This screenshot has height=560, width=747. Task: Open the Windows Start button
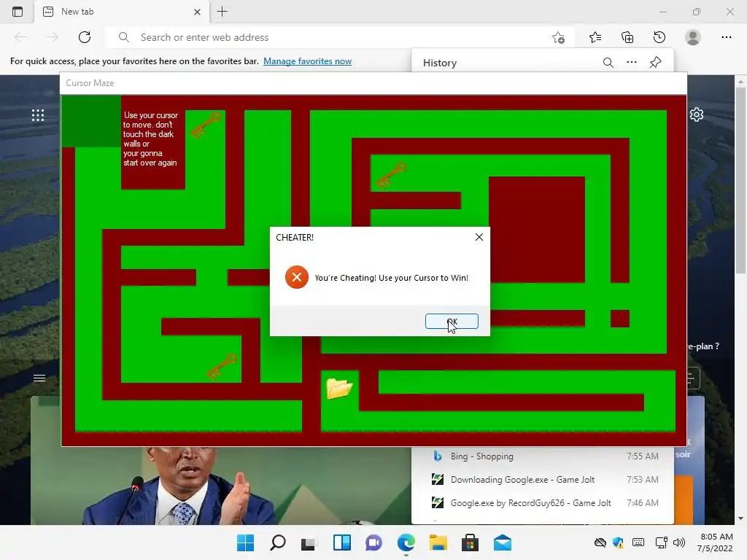click(245, 542)
